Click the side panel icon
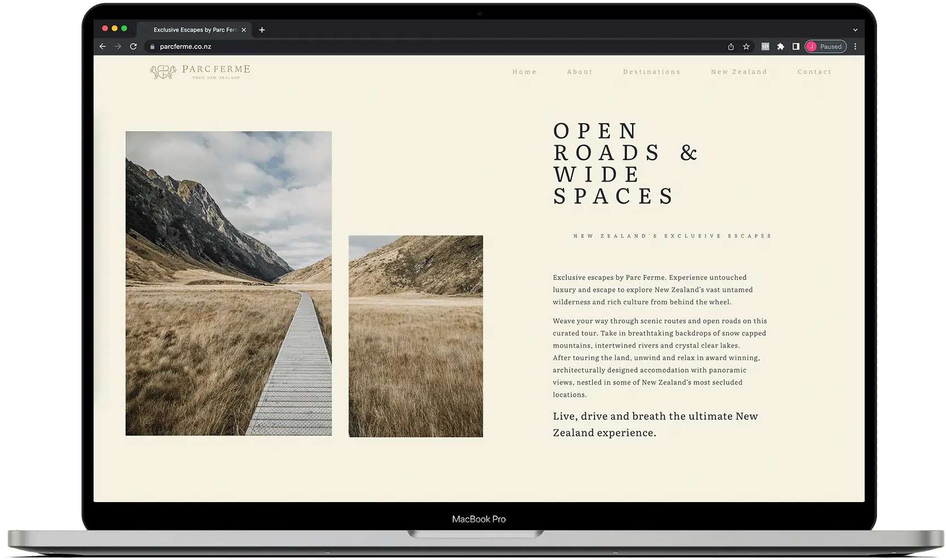The image size is (946, 560). 796,46
